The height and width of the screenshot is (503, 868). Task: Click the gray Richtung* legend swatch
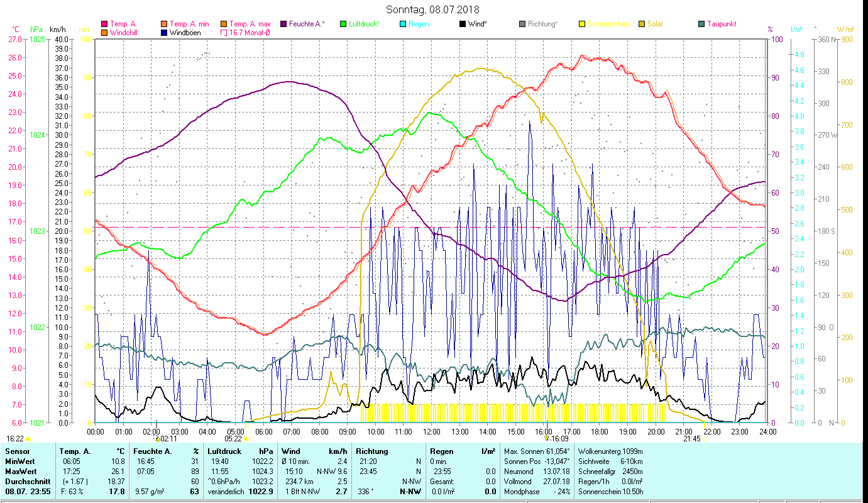click(522, 25)
